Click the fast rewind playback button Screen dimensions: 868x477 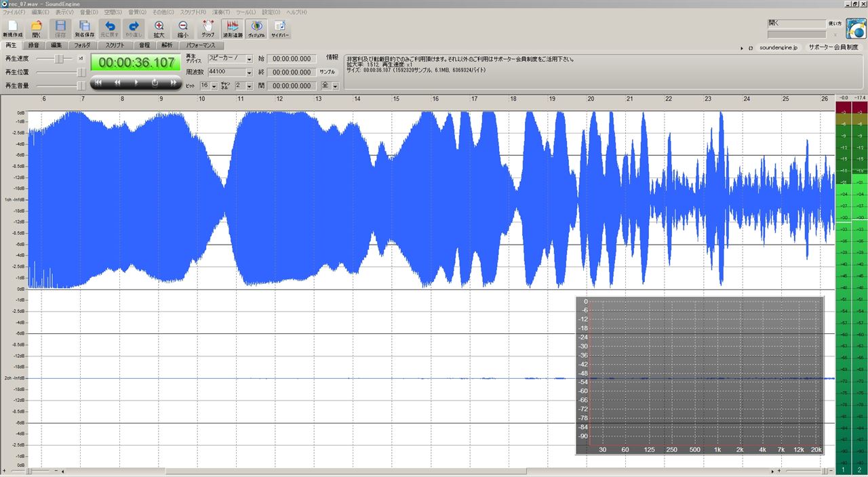(117, 83)
